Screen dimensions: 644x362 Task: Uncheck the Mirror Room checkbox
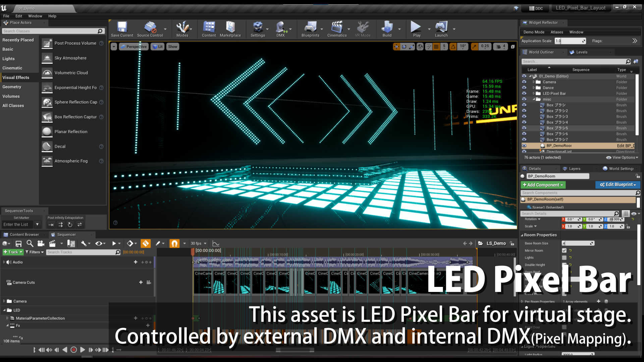click(x=564, y=250)
